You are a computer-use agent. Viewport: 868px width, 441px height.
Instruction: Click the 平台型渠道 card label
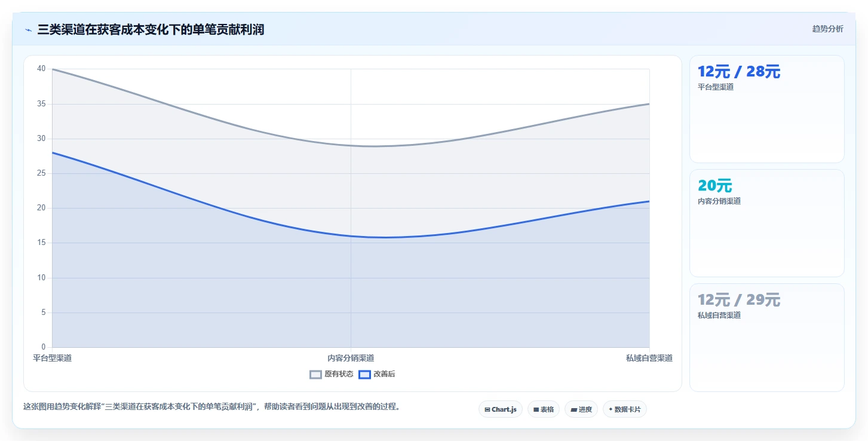point(716,87)
